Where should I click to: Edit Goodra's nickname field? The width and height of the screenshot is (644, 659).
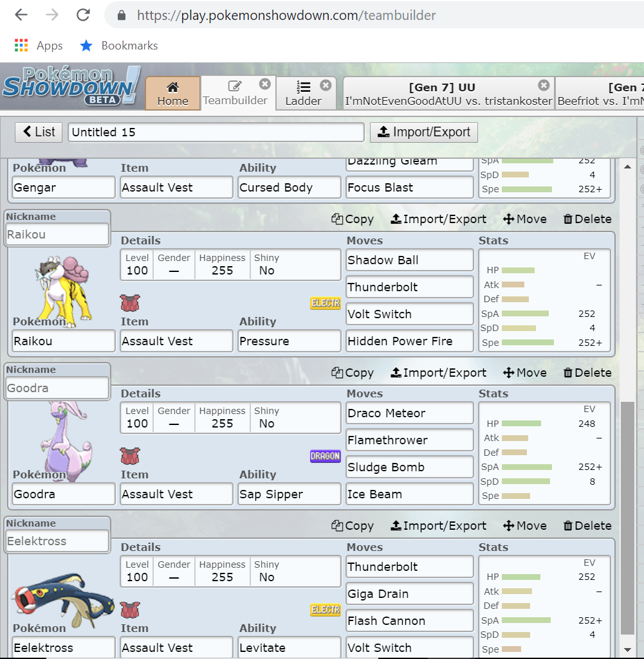(58, 388)
